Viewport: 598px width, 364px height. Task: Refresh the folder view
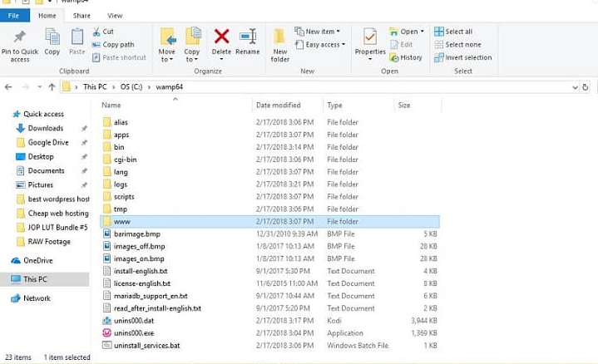point(585,87)
